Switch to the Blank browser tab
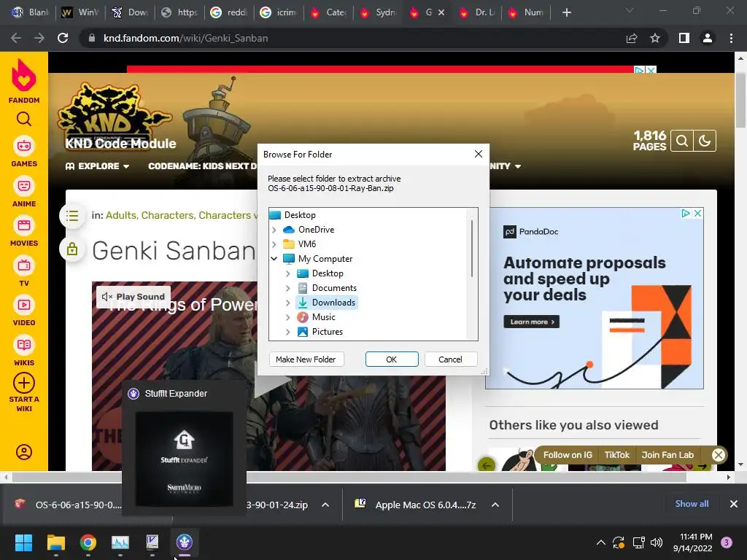This screenshot has height=560, width=747. click(31, 12)
